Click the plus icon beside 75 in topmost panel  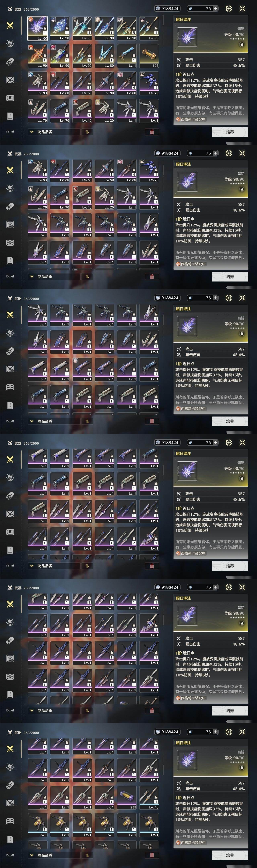tap(215, 8)
